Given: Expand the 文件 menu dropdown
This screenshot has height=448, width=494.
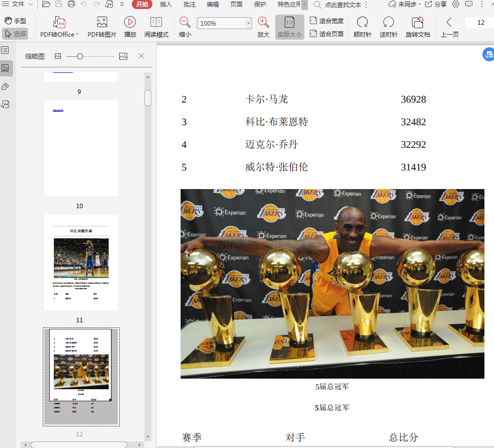Looking at the screenshot, I should [31, 5].
